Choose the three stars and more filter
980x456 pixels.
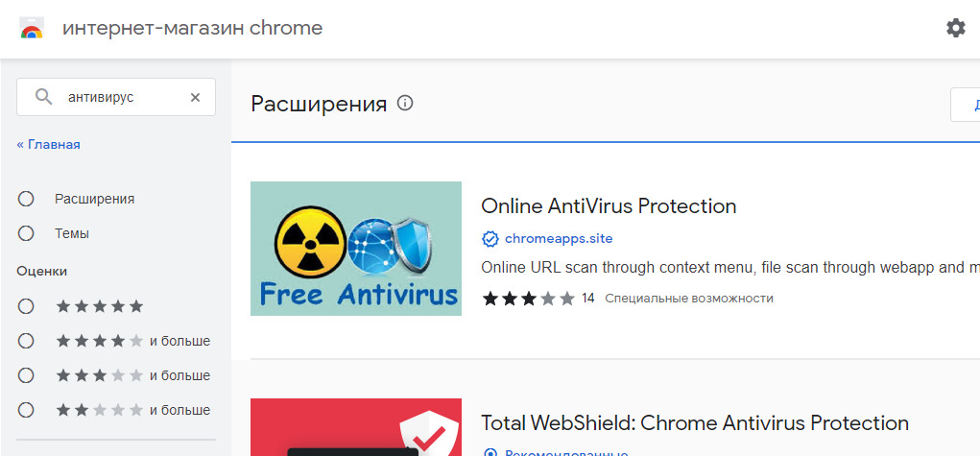26,375
